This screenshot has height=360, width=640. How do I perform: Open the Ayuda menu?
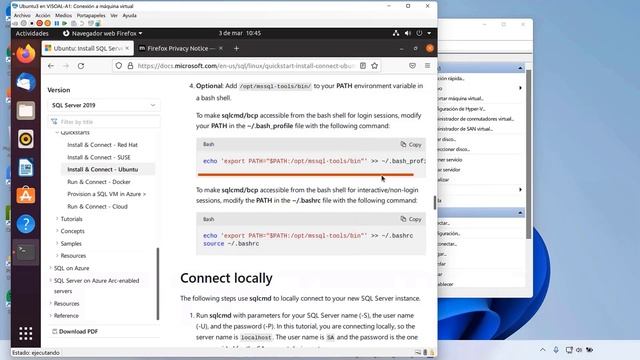(x=129, y=16)
